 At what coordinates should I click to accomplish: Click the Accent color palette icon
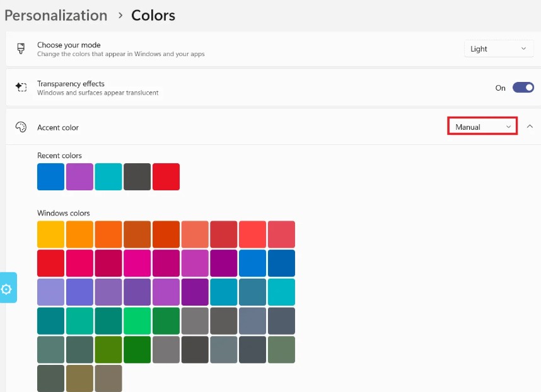[x=21, y=127]
